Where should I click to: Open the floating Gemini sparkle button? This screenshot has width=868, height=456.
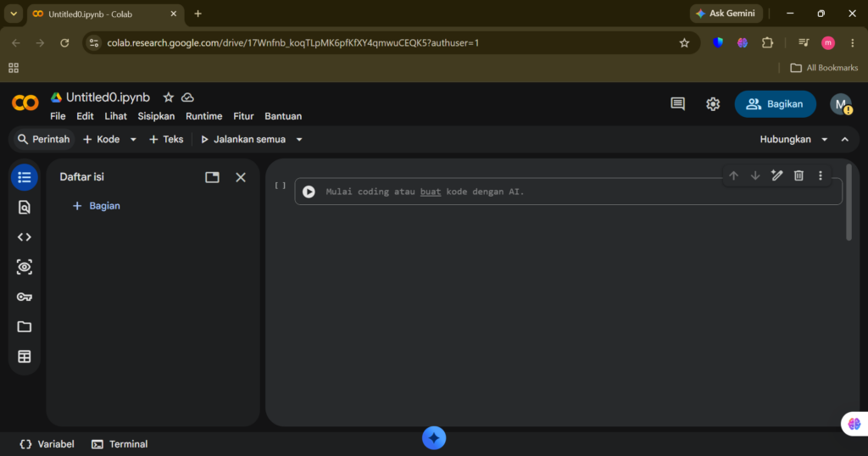434,437
